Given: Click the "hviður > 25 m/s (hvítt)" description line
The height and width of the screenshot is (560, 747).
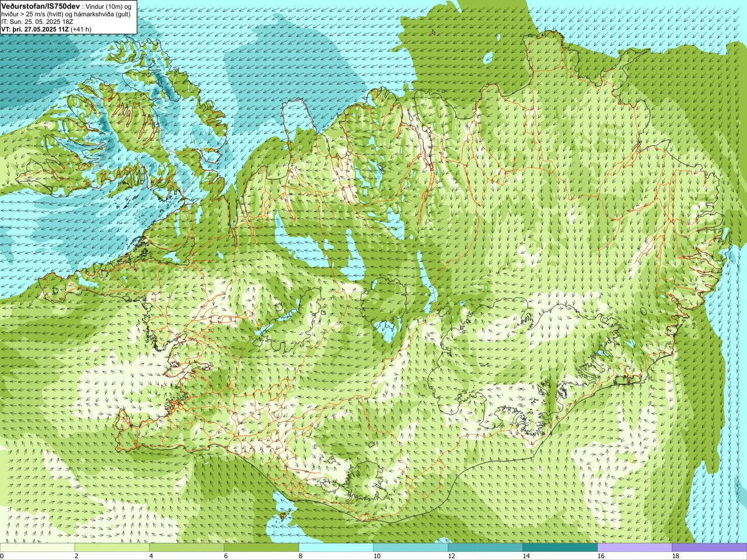Looking at the screenshot, I should [66, 14].
